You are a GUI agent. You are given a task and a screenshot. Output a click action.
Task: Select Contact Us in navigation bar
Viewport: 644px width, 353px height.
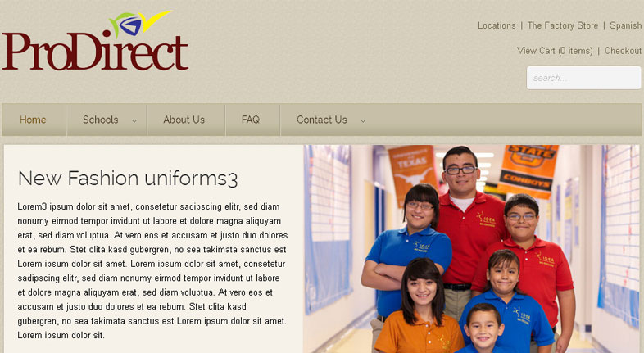pyautogui.click(x=322, y=120)
